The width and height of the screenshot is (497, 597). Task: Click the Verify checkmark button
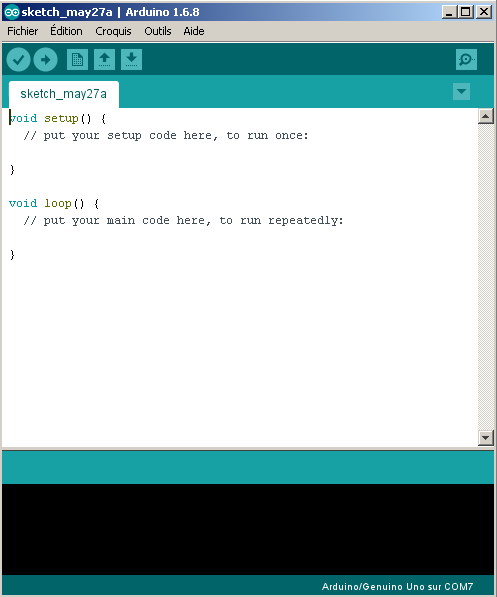pos(18,59)
